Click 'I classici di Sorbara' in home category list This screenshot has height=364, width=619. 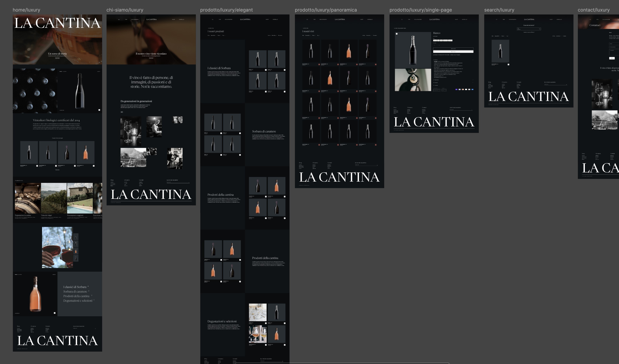75,287
